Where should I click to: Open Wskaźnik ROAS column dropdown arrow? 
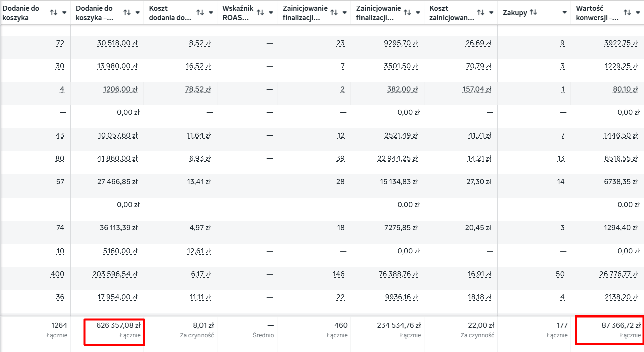tap(271, 13)
